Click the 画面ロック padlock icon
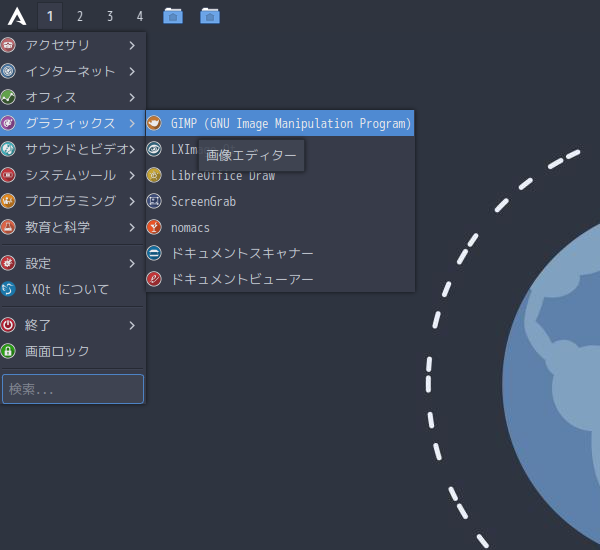Image resolution: width=600 pixels, height=550 pixels. pyautogui.click(x=8, y=351)
